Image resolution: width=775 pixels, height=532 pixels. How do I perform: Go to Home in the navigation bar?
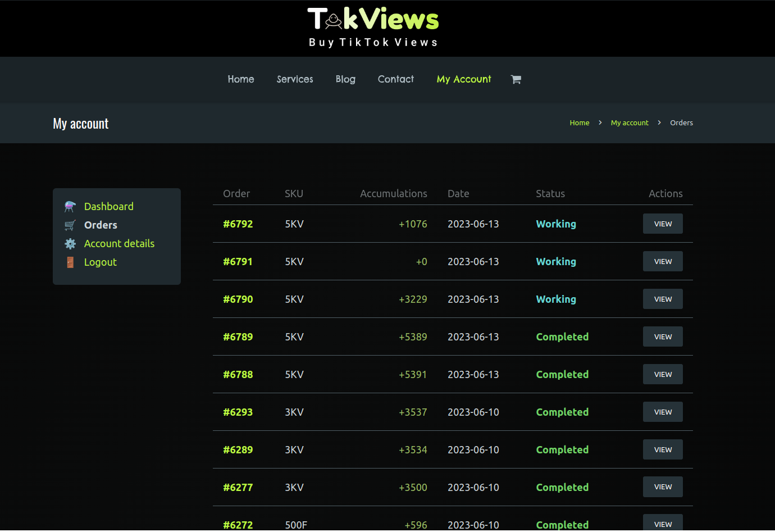pyautogui.click(x=241, y=79)
